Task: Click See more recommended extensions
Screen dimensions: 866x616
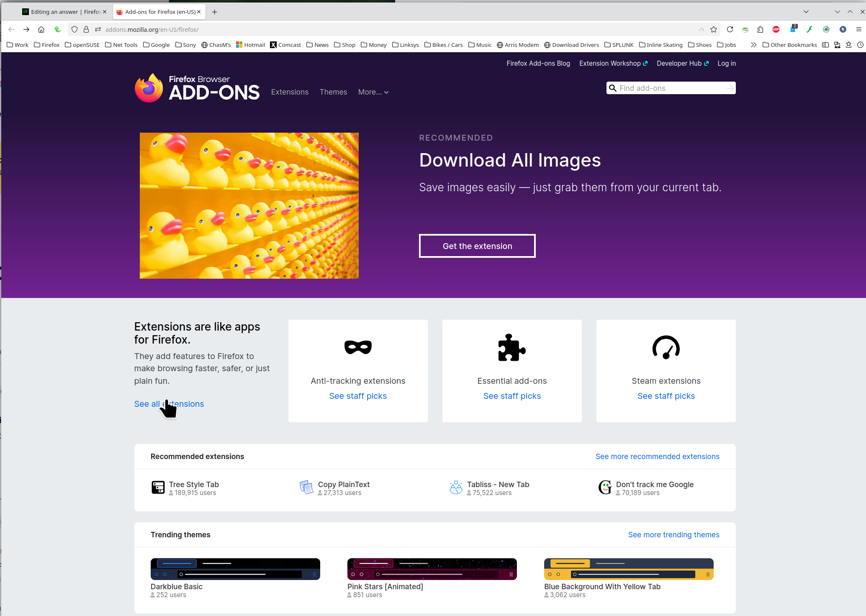Action: coord(657,457)
